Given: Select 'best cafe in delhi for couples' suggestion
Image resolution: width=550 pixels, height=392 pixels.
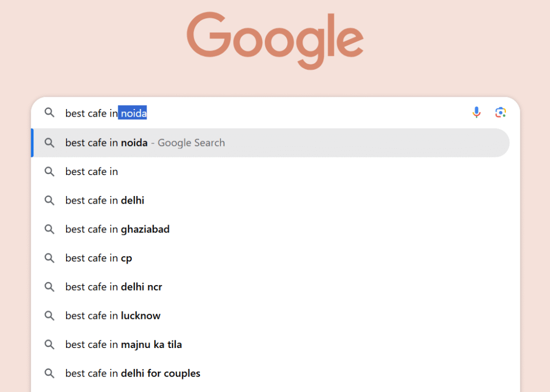Looking at the screenshot, I should pos(132,373).
